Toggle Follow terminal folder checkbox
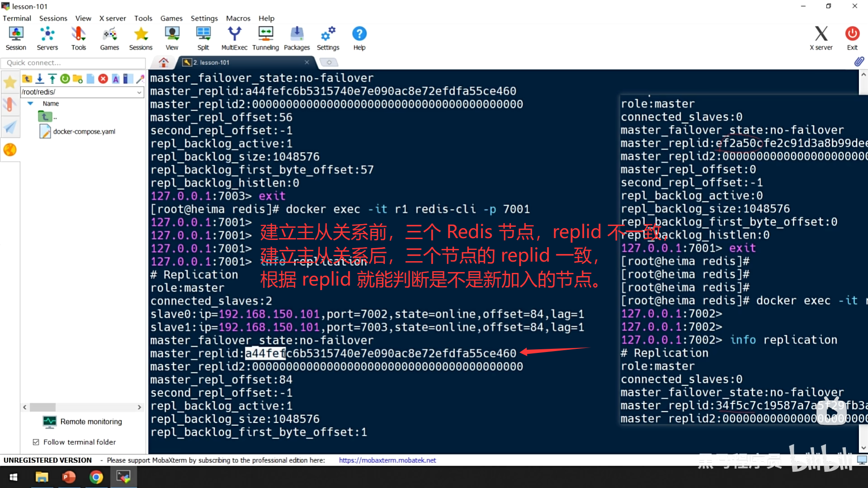 coord(36,442)
